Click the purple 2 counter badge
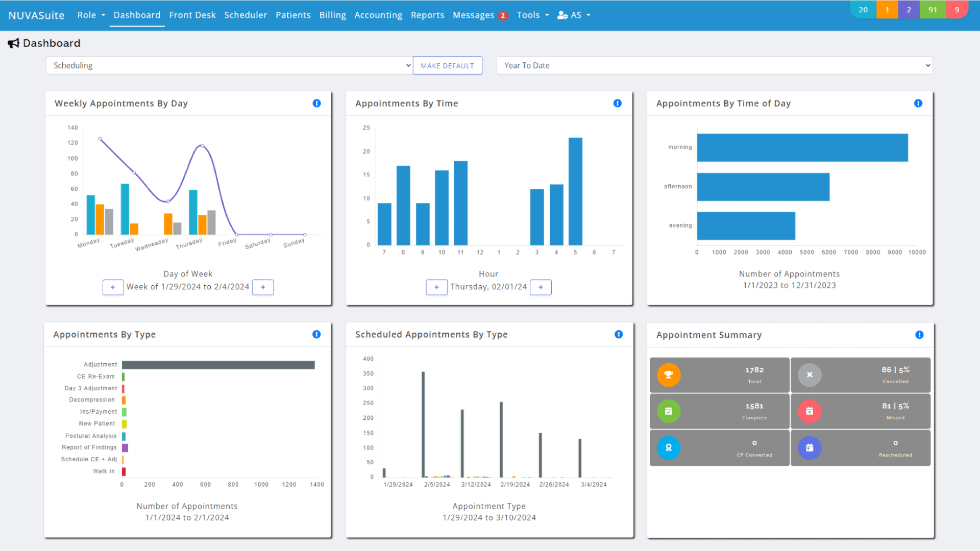This screenshot has width=980, height=551. click(909, 10)
